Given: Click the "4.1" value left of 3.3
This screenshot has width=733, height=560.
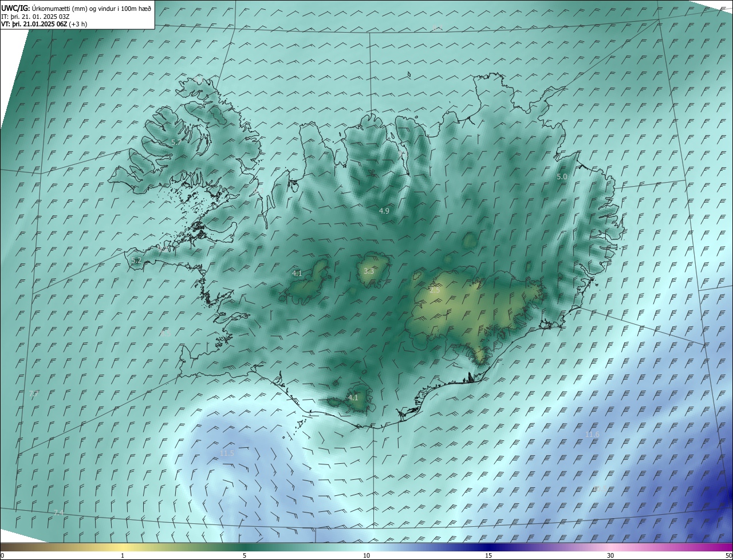Looking at the screenshot, I should [x=297, y=274].
